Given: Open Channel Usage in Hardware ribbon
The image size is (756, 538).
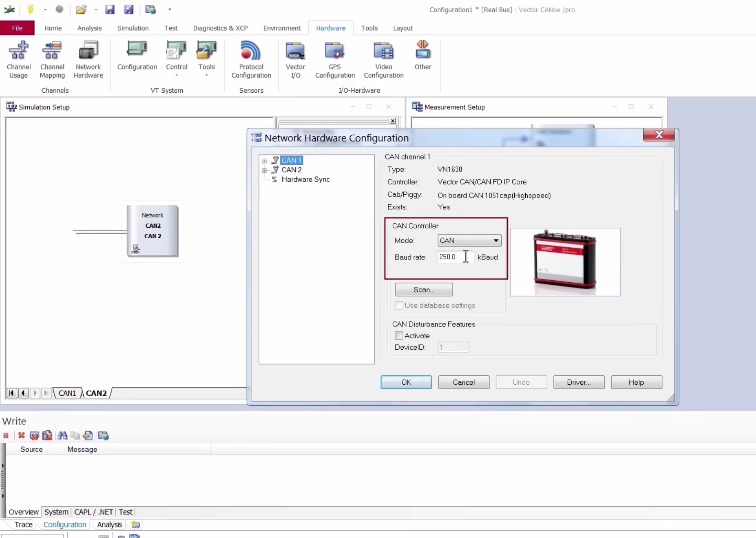Looking at the screenshot, I should click(19, 59).
